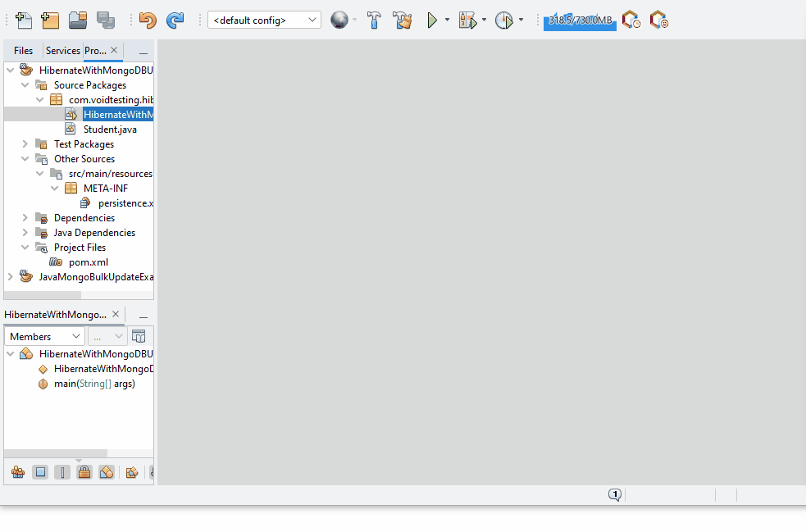
Task: Select the persistence.x file row
Action: [x=126, y=203]
